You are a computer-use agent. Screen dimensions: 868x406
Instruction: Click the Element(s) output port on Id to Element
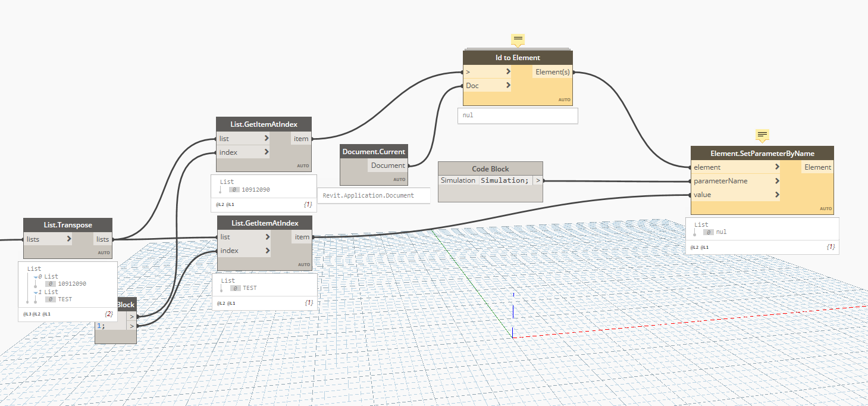click(552, 71)
